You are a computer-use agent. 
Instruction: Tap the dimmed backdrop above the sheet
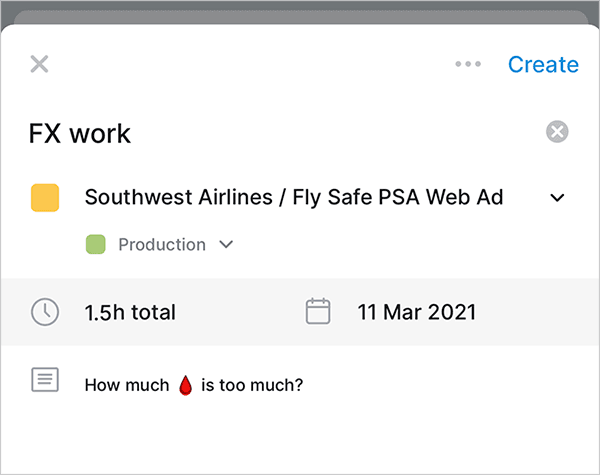pyautogui.click(x=300, y=10)
